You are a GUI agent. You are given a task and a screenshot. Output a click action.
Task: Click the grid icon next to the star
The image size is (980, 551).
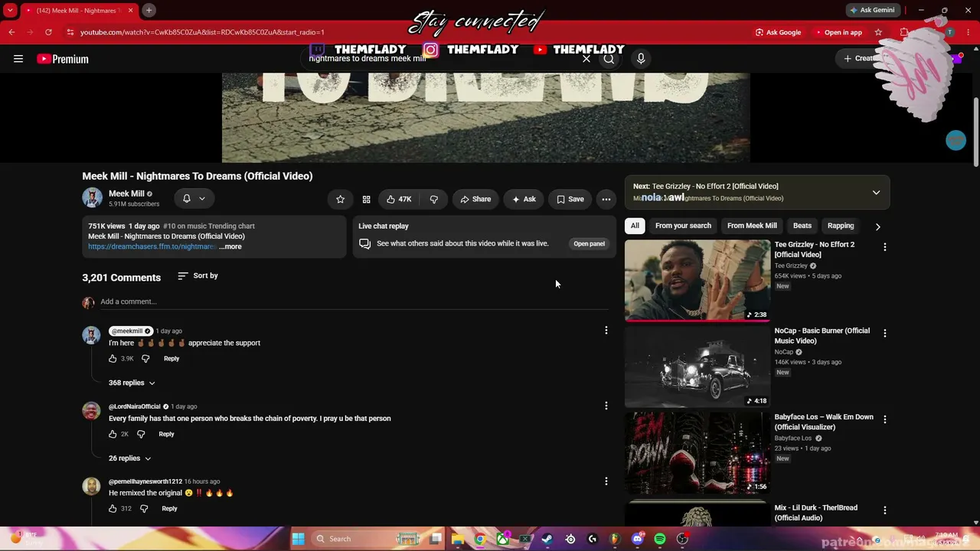pos(367,199)
